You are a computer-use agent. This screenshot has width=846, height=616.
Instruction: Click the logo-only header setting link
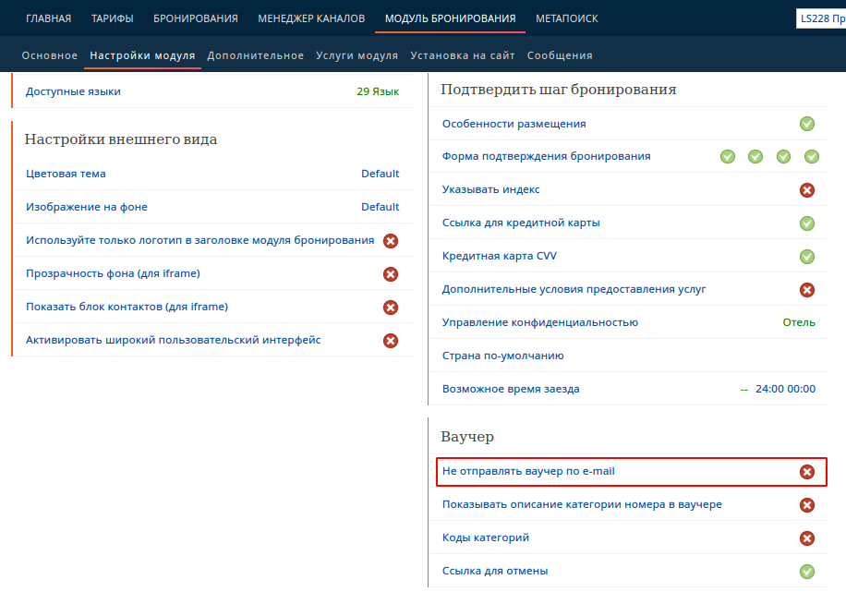coord(199,240)
